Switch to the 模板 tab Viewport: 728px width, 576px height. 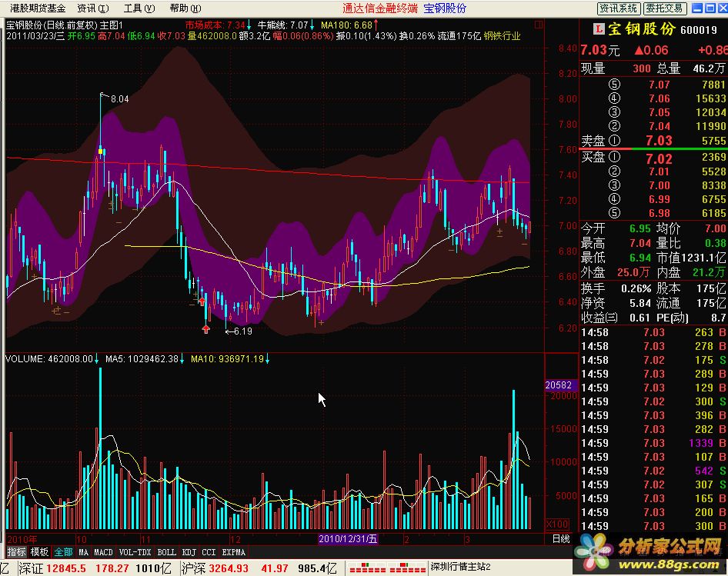coord(39,552)
